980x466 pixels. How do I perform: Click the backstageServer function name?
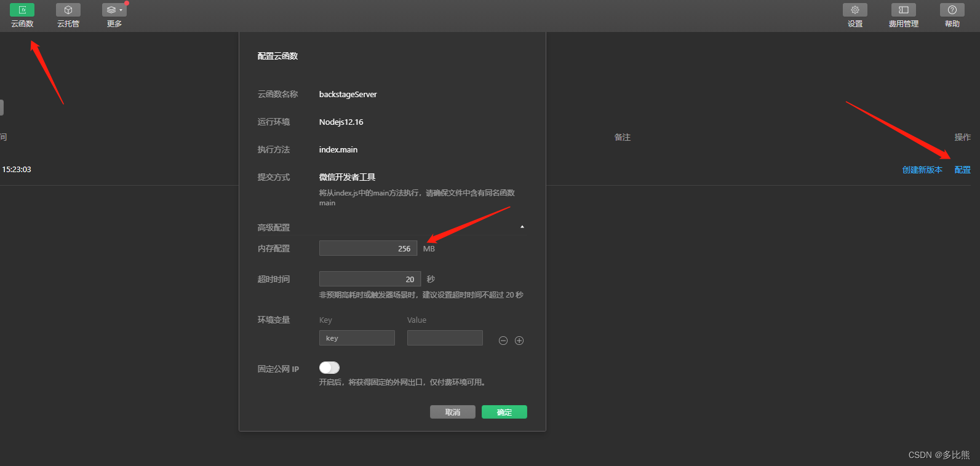click(348, 94)
